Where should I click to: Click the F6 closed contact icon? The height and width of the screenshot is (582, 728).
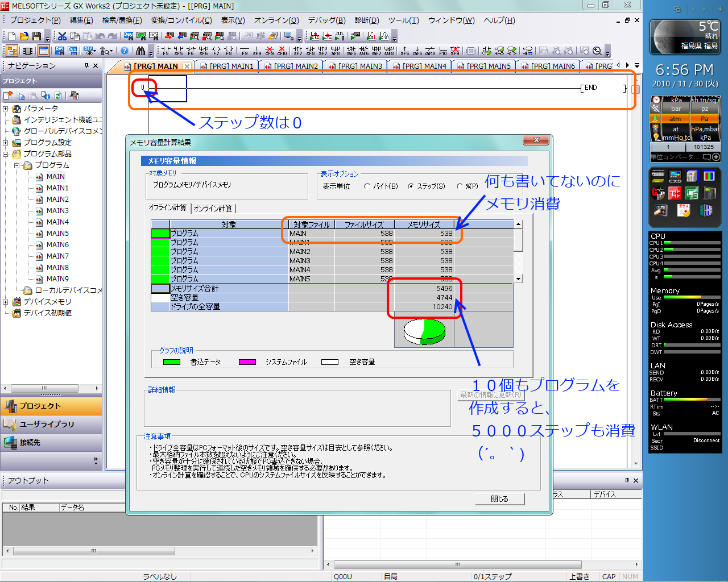click(x=191, y=51)
